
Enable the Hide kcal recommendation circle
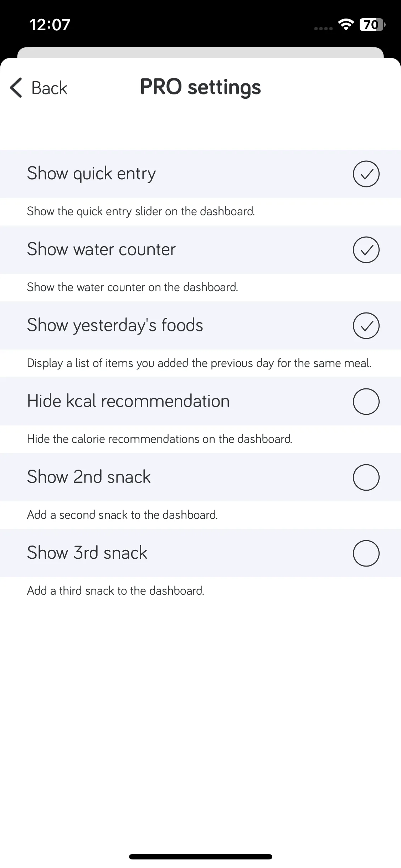[x=366, y=402]
